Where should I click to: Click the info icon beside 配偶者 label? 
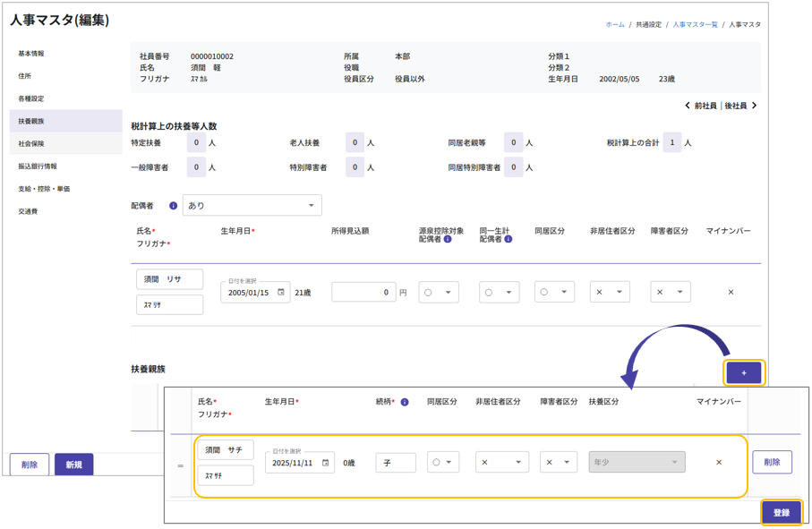tap(173, 206)
